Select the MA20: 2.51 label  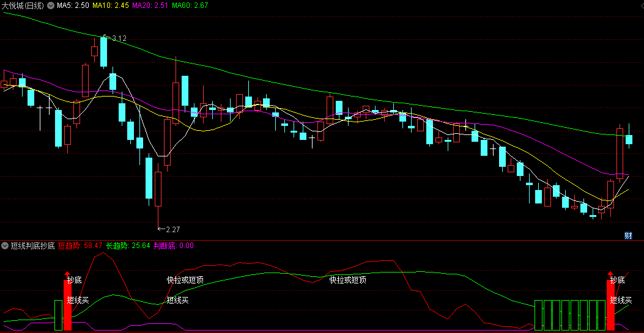coord(150,5)
